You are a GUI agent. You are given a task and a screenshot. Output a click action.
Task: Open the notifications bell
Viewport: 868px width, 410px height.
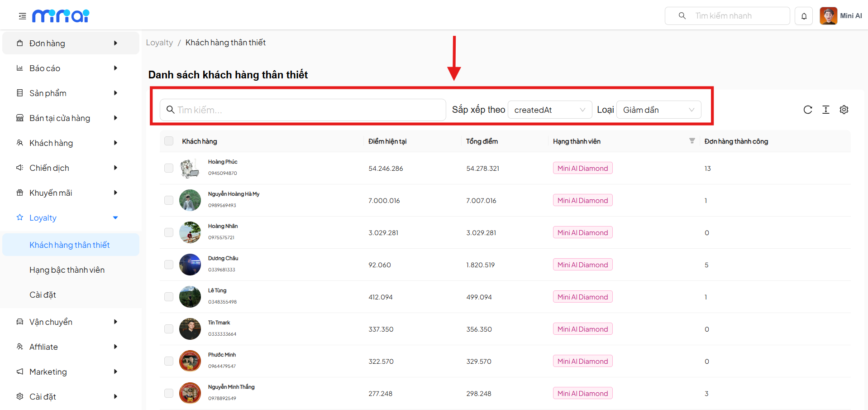804,16
